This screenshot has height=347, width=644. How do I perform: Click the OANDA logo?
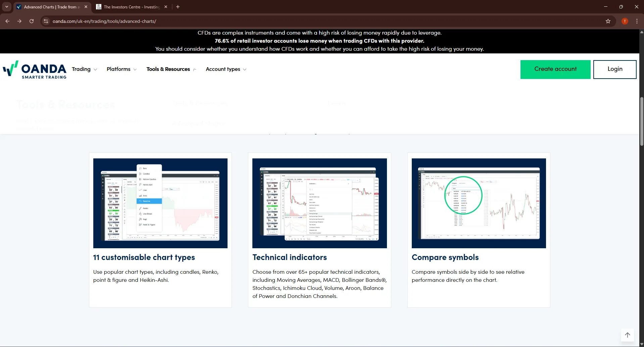pos(35,70)
